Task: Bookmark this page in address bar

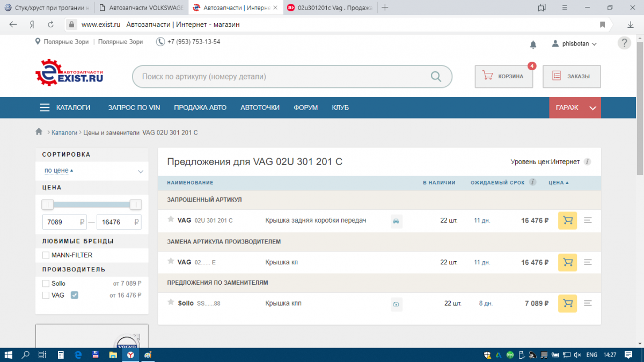Action: pos(603,25)
